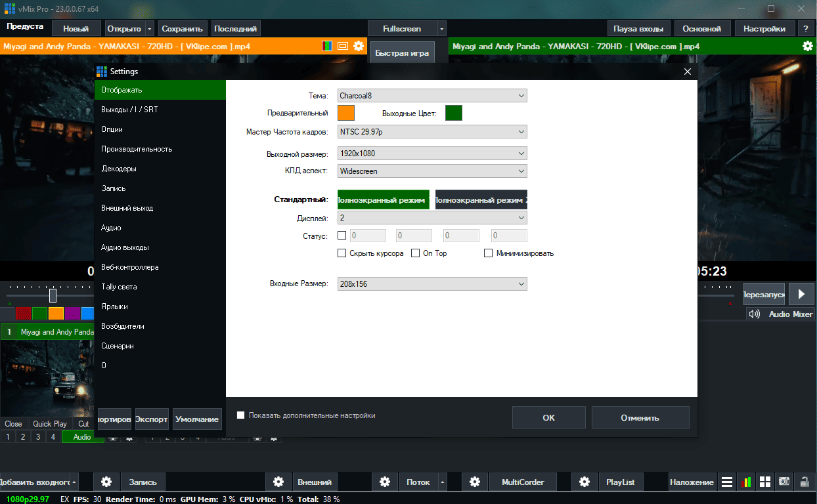The image size is (817, 504).
Task: Enable Скрыть курсора checkbox
Action: (342, 253)
